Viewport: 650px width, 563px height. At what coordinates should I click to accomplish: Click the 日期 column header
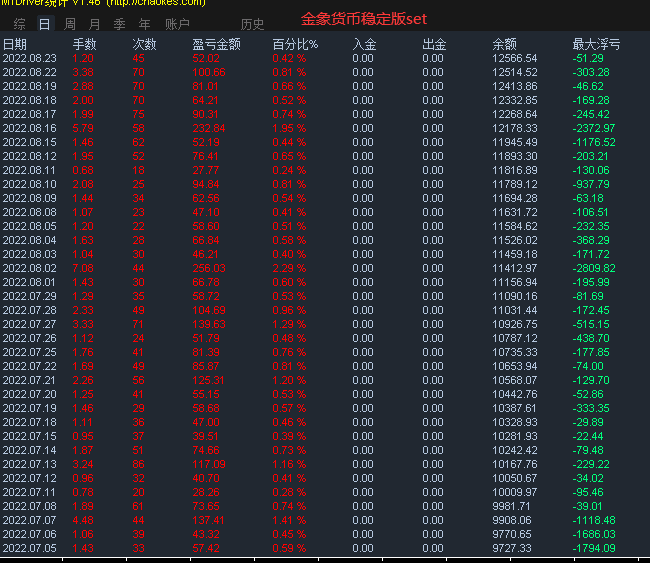(x=15, y=44)
